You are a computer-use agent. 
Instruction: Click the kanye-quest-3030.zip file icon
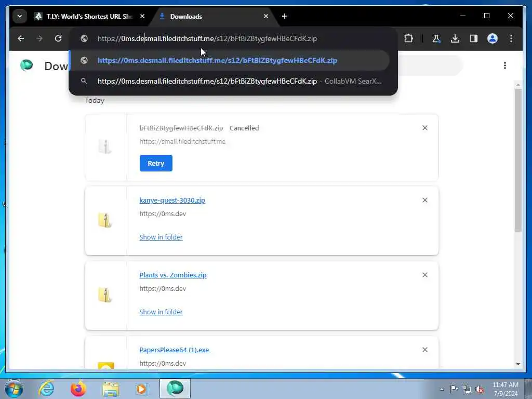[105, 220]
